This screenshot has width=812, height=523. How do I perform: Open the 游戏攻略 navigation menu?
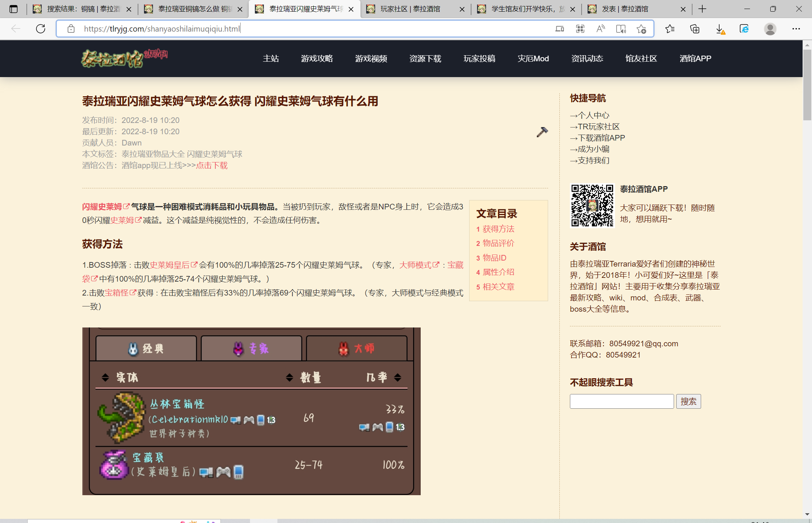(x=317, y=59)
